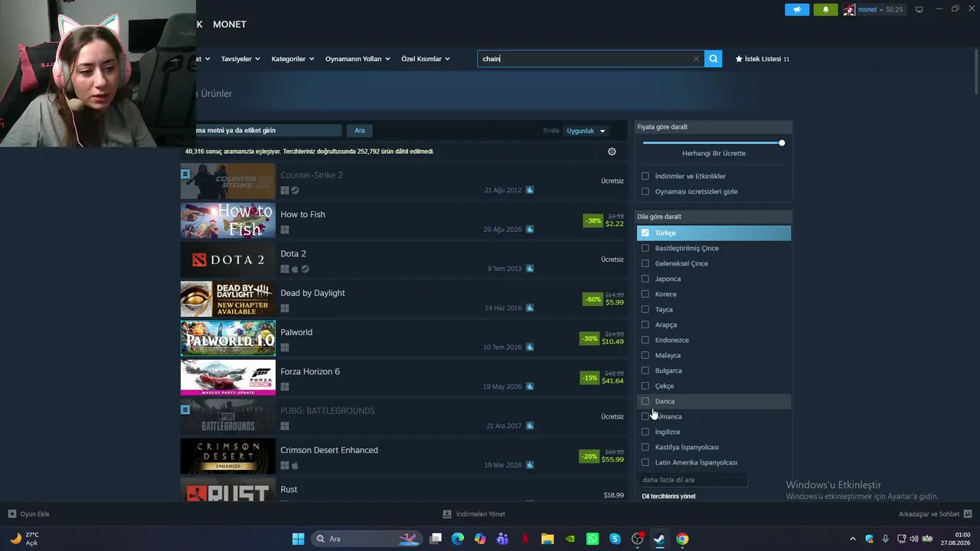The width and height of the screenshot is (980, 551).
Task: Expand the Oynamanın Yolları dropdown
Action: [x=358, y=59]
